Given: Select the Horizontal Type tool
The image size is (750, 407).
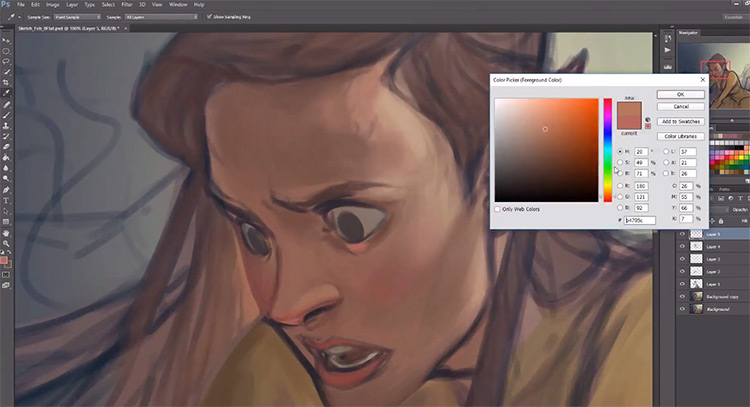Looking at the screenshot, I should [x=6, y=200].
